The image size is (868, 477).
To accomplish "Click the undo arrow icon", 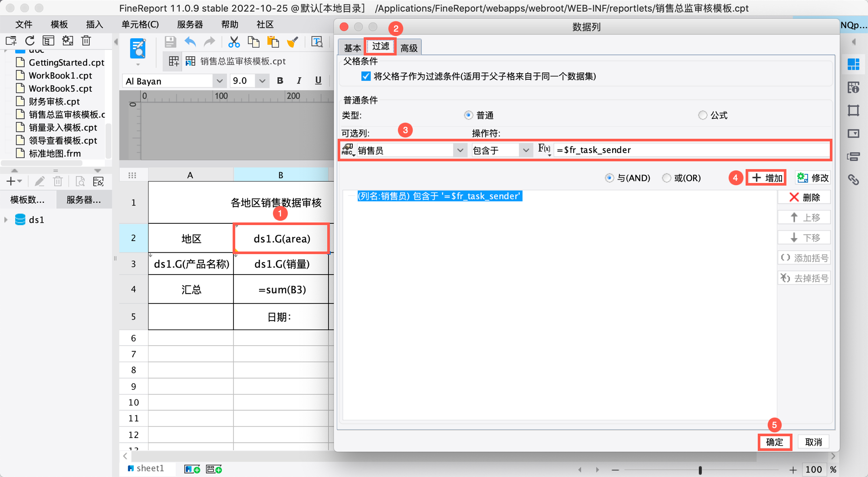I will tap(190, 42).
